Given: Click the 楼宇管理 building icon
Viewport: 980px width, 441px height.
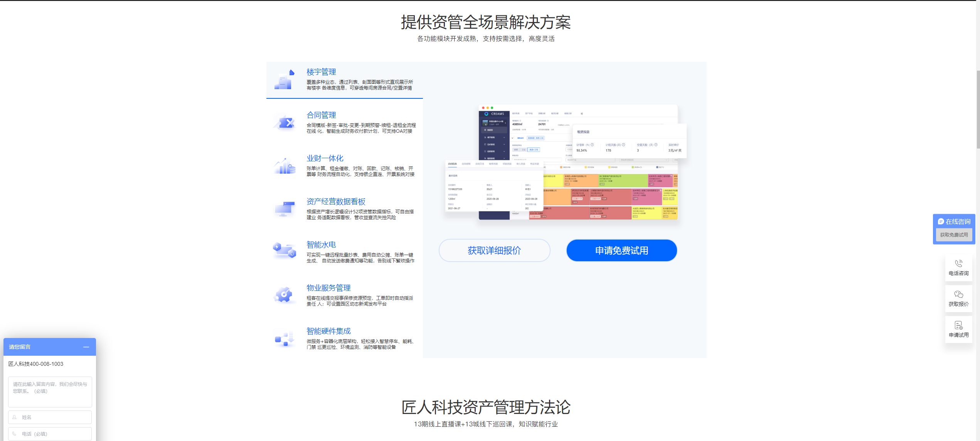Looking at the screenshot, I should [284, 79].
